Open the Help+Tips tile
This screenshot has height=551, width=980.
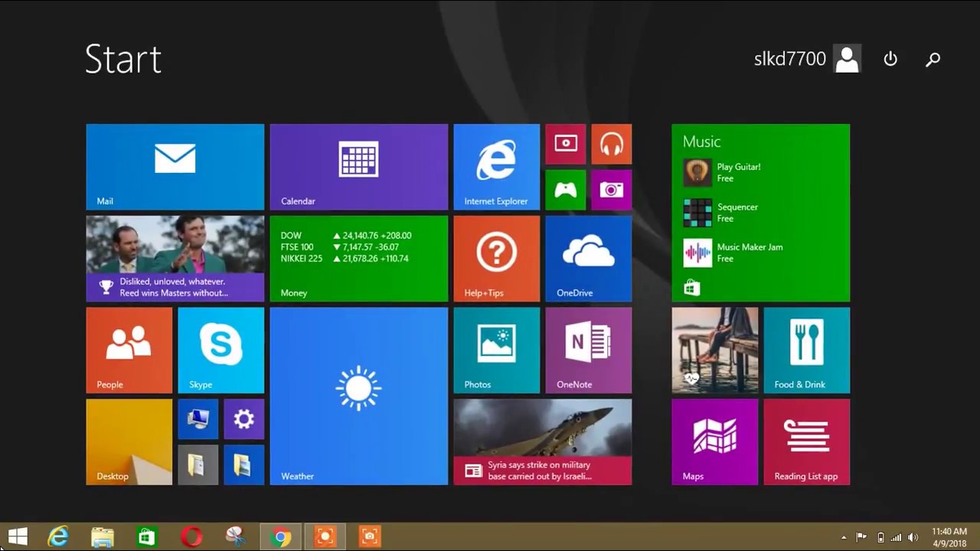[496, 259]
